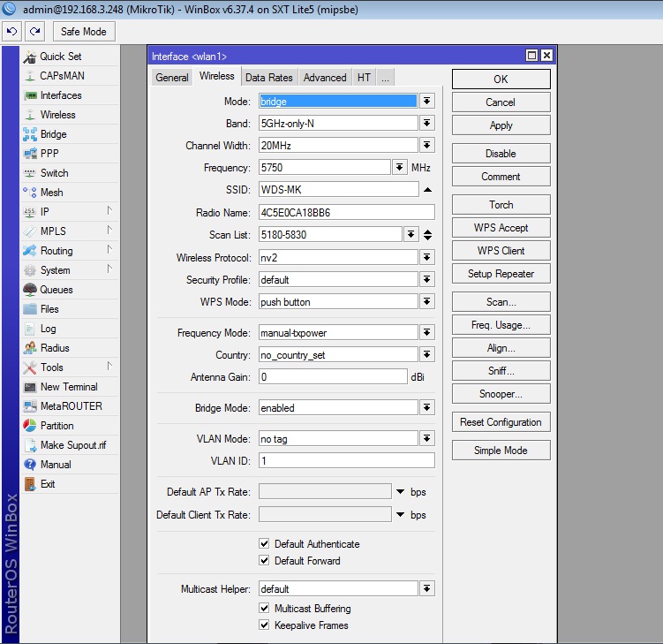Image resolution: width=663 pixels, height=644 pixels.
Task: Open the Country dropdown
Action: click(x=427, y=354)
